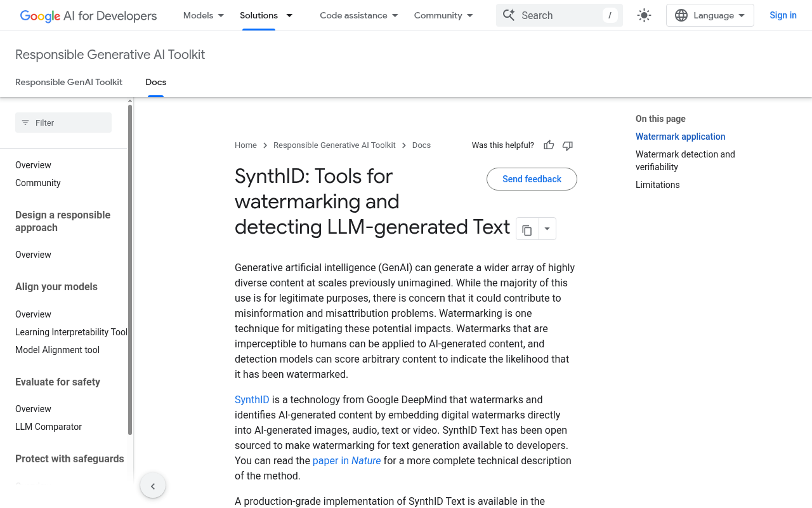Click the Send feedback button
The height and width of the screenshot is (508, 812).
tap(532, 179)
